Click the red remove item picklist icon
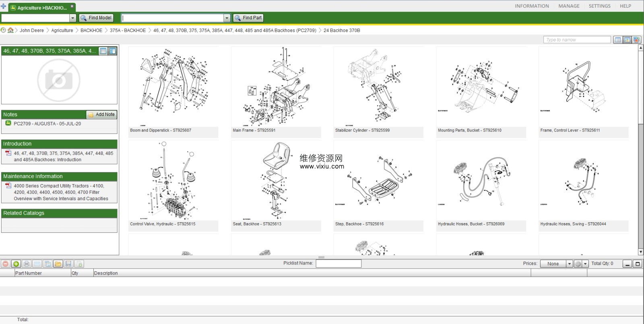Viewport: 644px width, 324px height. pyautogui.click(x=6, y=264)
